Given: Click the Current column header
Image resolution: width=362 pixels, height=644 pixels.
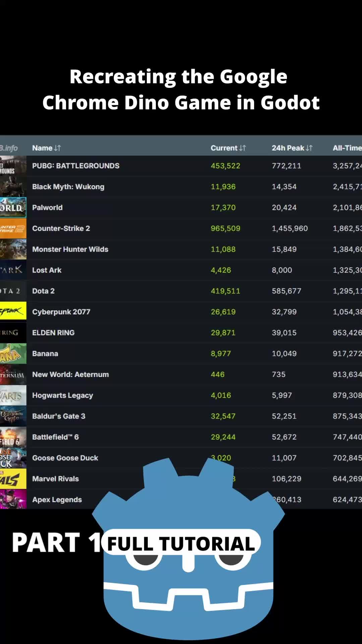Looking at the screenshot, I should (x=224, y=148).
